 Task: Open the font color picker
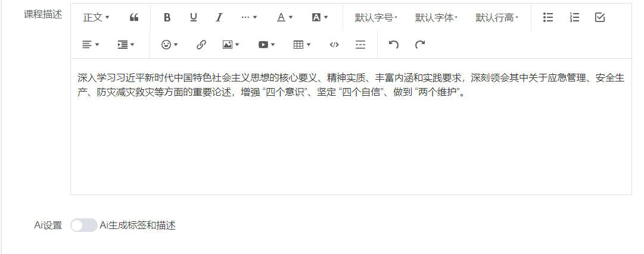click(x=284, y=18)
